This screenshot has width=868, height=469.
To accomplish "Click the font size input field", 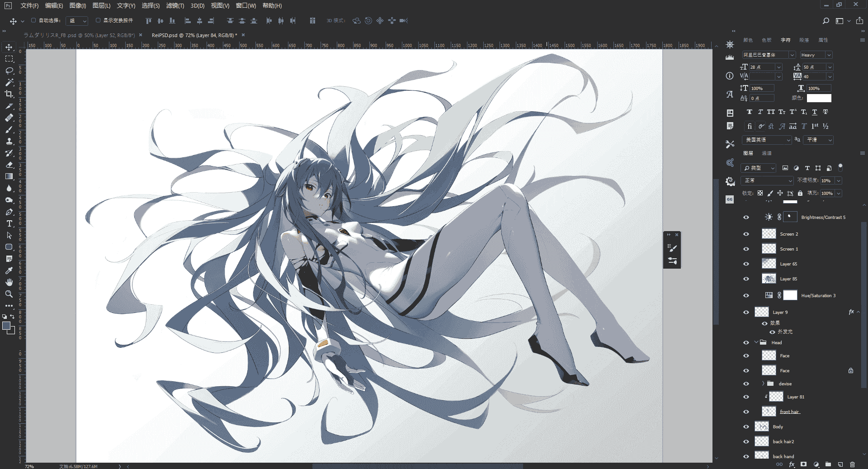I will tap(762, 67).
